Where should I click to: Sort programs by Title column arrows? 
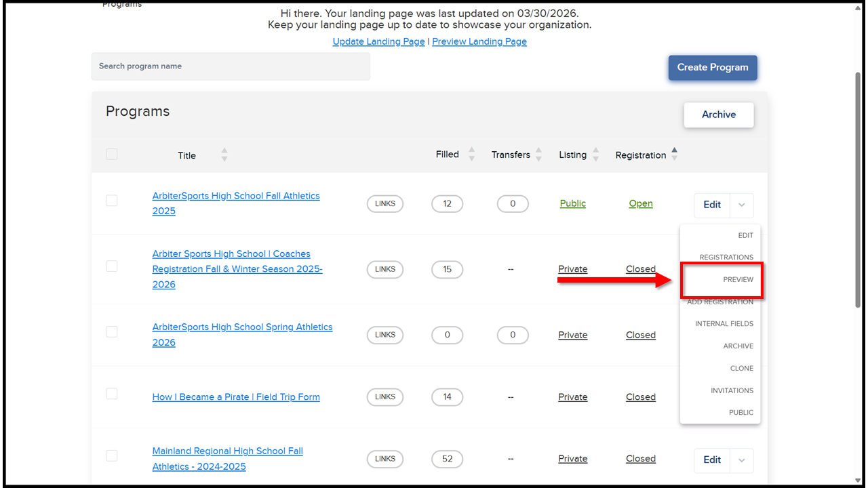tap(224, 155)
